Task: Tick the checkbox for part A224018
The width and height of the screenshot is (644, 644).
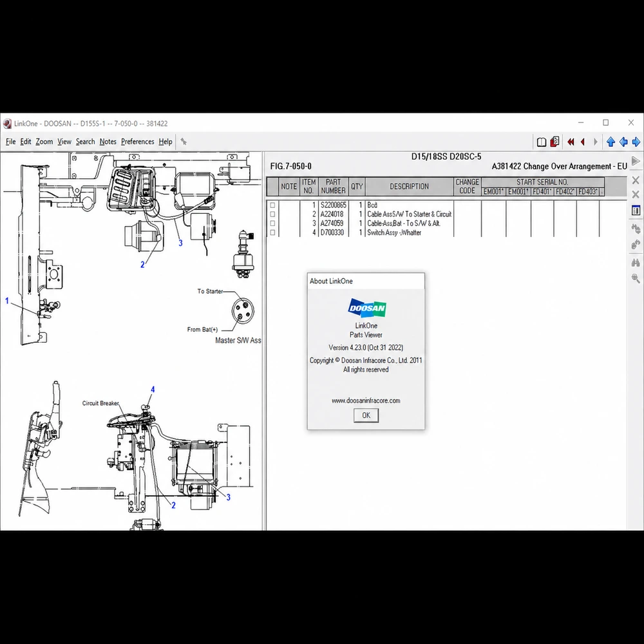Action: tap(272, 214)
